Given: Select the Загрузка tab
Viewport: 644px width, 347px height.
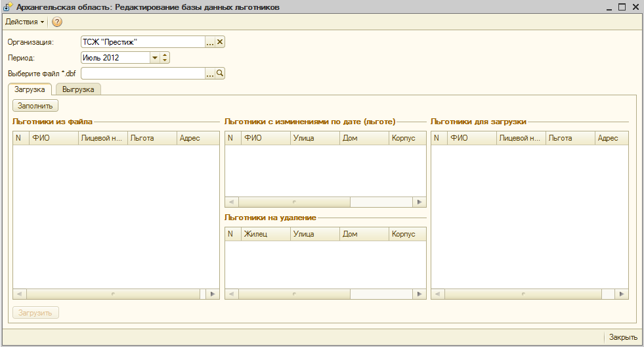Looking at the screenshot, I should 30,89.
